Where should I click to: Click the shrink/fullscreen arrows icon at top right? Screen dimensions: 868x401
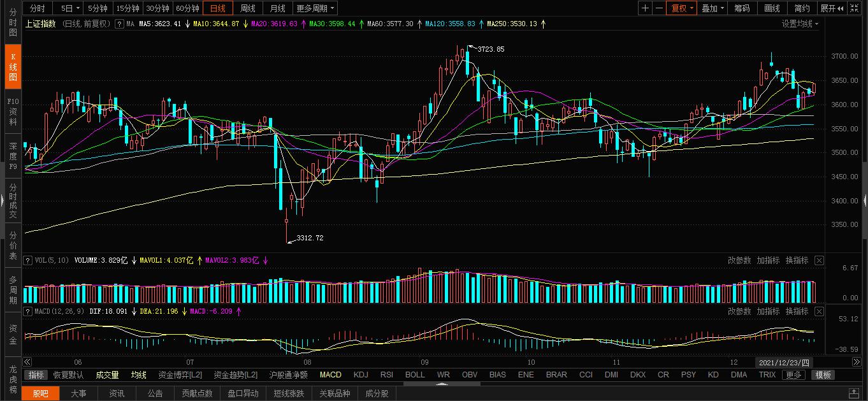pos(856,8)
